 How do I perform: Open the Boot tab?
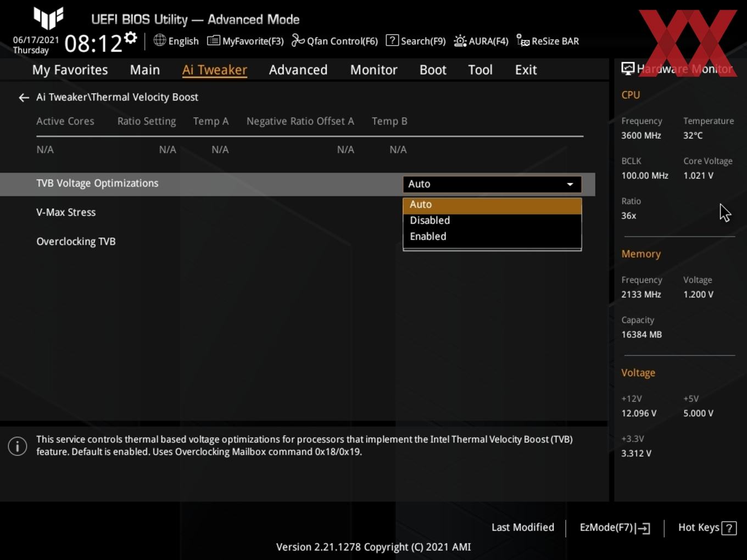433,70
